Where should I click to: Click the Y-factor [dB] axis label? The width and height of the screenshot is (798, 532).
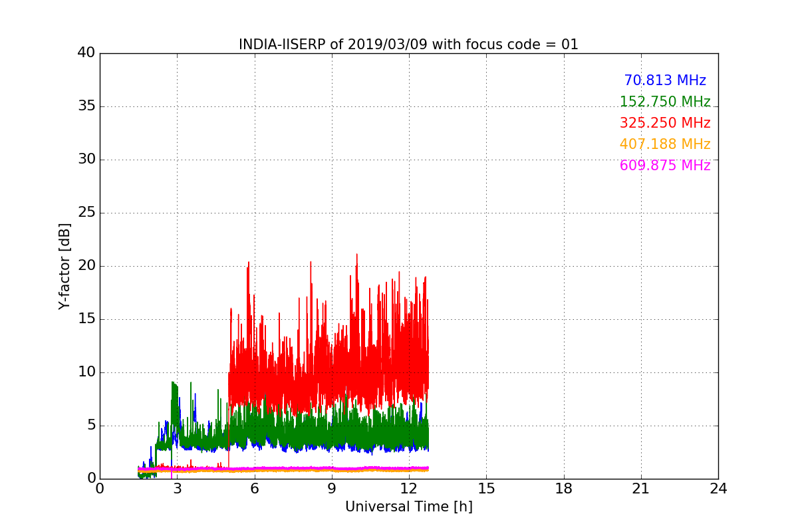65,266
